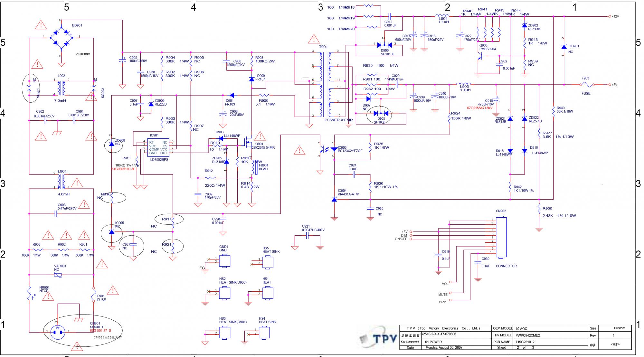Click the "2SK2645-54MR" part label
This screenshot has height=357, width=644.
click(263, 148)
